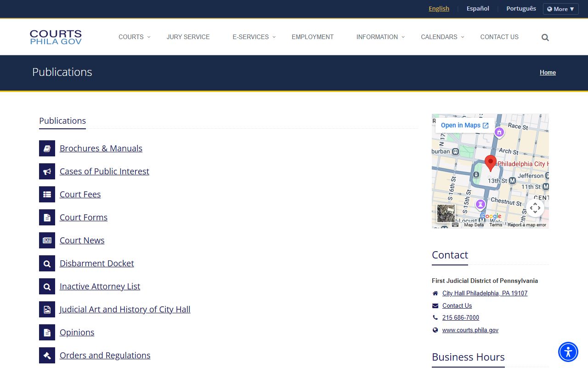Follow the Home breadcrumb link
The height and width of the screenshot is (368, 588).
[x=548, y=72]
